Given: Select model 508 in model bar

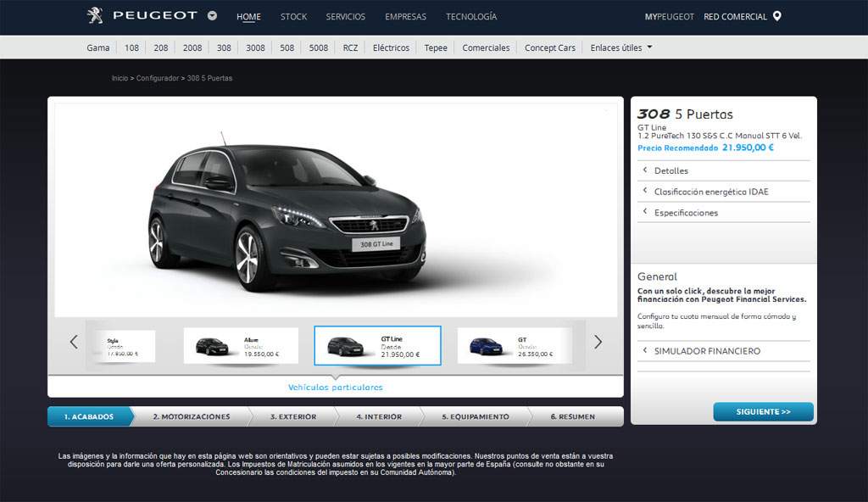Looking at the screenshot, I should coord(287,47).
